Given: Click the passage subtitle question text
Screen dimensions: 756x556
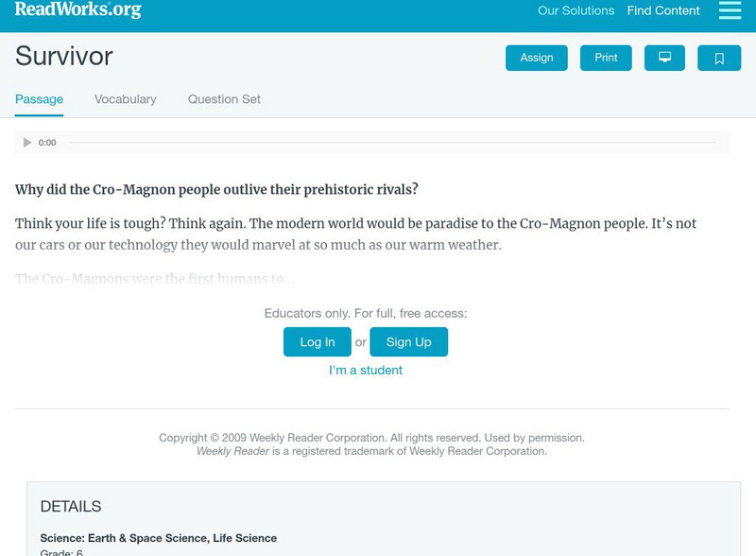Looking at the screenshot, I should coord(216,189).
